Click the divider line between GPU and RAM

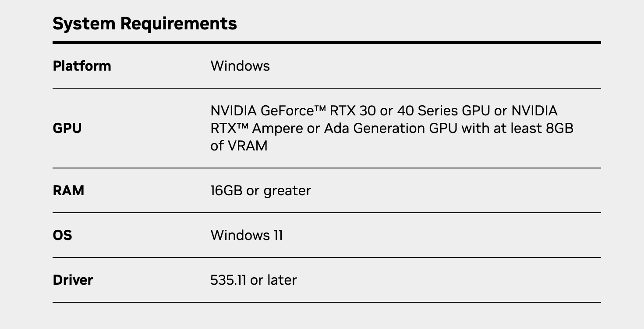pos(327,168)
